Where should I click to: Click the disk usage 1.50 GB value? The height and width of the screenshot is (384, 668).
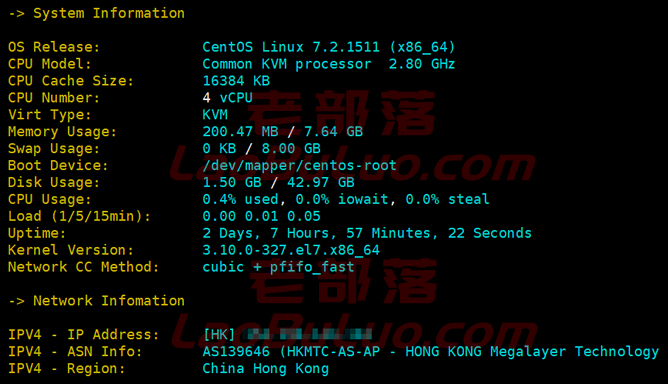point(232,182)
